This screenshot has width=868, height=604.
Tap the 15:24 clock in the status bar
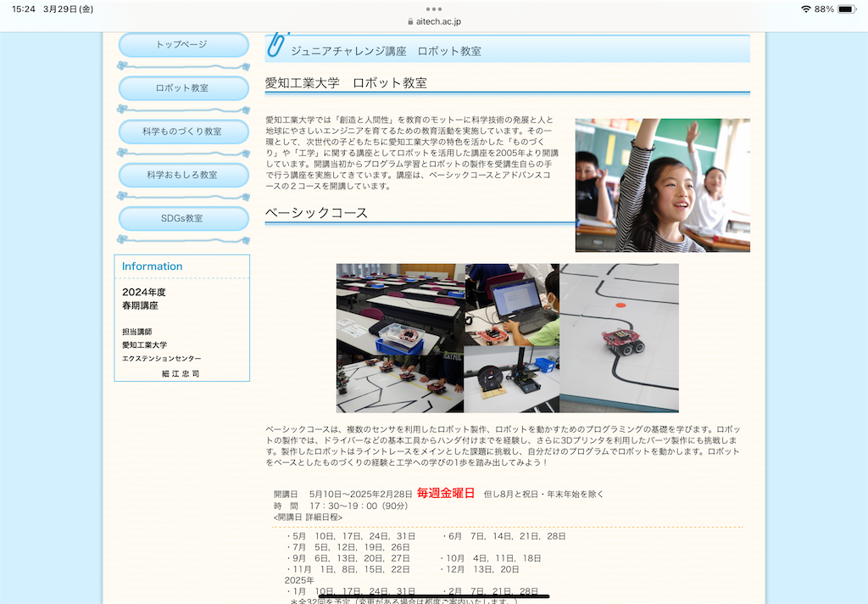pos(23,8)
